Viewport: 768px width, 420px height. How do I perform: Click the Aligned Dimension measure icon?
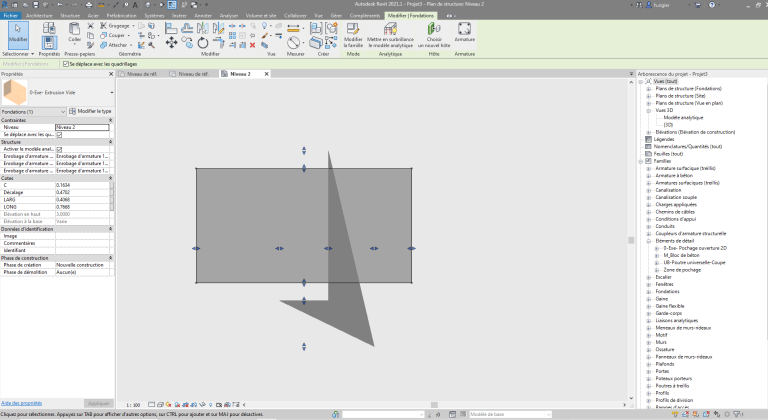(293, 28)
